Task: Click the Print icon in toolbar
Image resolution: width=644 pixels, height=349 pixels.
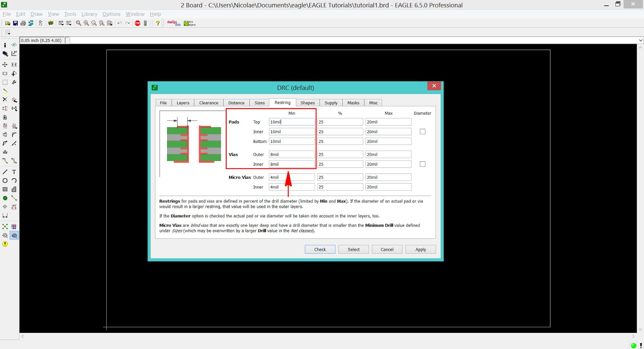Action: (23, 23)
